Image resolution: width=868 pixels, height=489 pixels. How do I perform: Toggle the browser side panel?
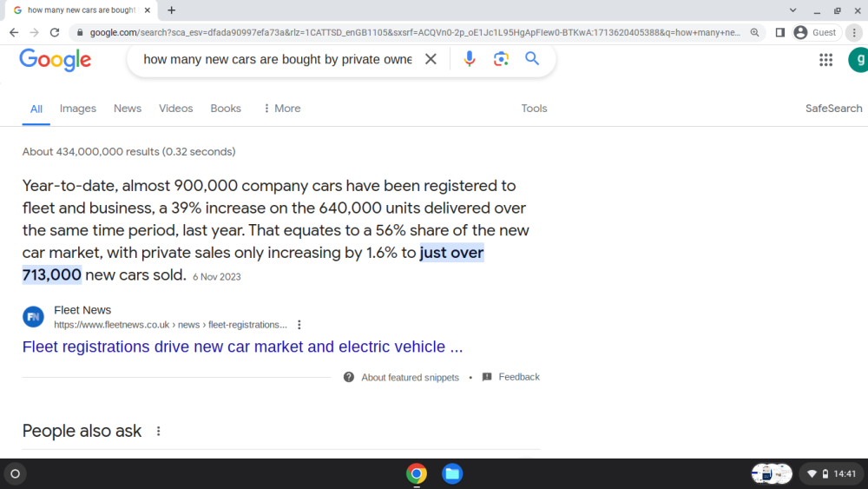(780, 33)
